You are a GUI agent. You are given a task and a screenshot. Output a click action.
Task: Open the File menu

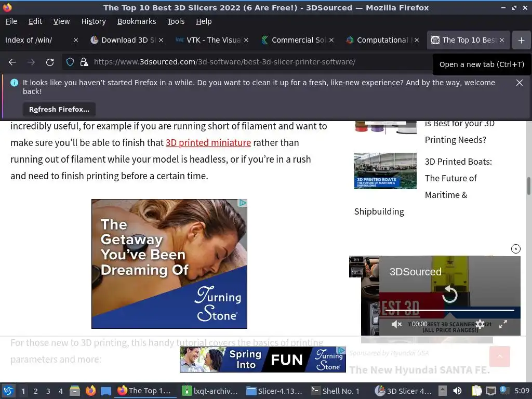tap(11, 21)
